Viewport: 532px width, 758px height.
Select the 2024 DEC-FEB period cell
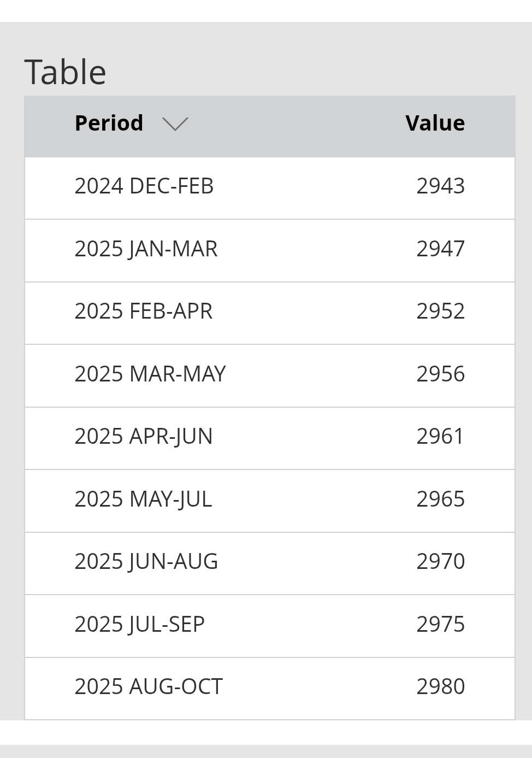[x=144, y=186]
